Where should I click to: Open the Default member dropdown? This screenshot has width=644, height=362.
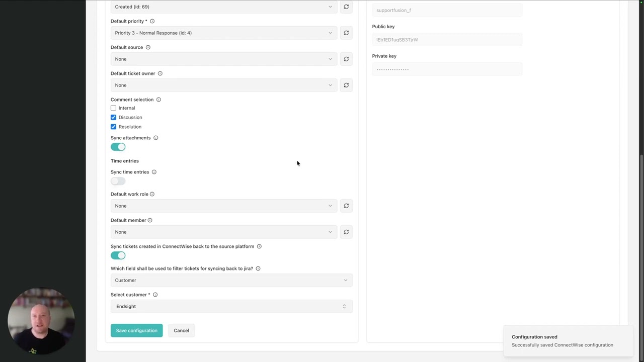(224, 232)
